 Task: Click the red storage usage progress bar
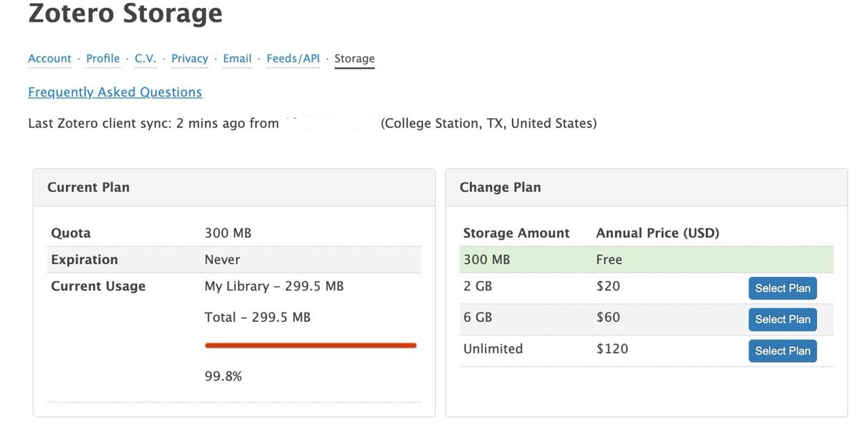coord(311,346)
